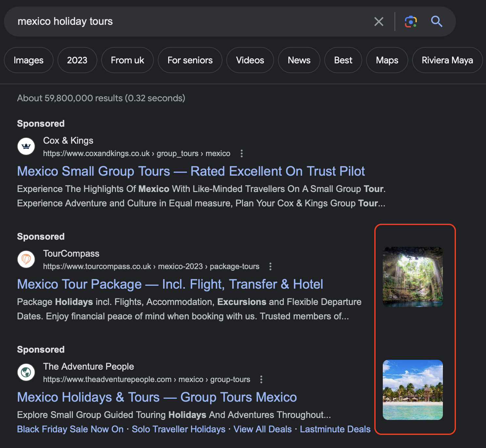Open the three-dot menu for The Adventure People ad
Screen dimensions: 486x448
click(261, 379)
